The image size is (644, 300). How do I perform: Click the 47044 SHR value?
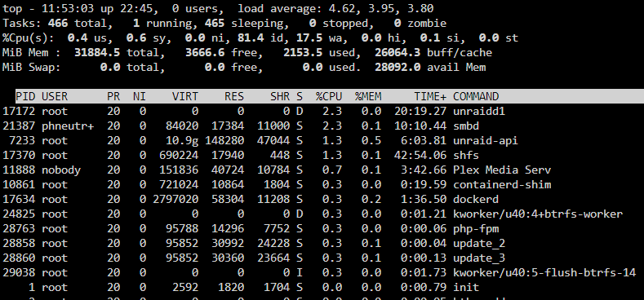point(273,141)
